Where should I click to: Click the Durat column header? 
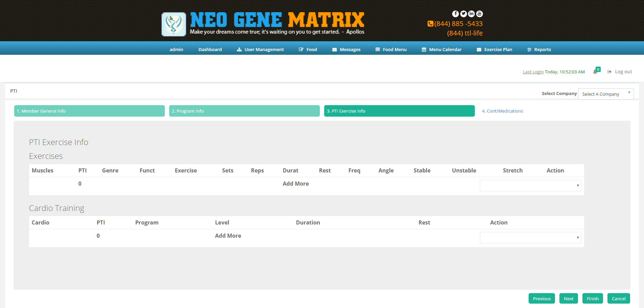click(291, 170)
